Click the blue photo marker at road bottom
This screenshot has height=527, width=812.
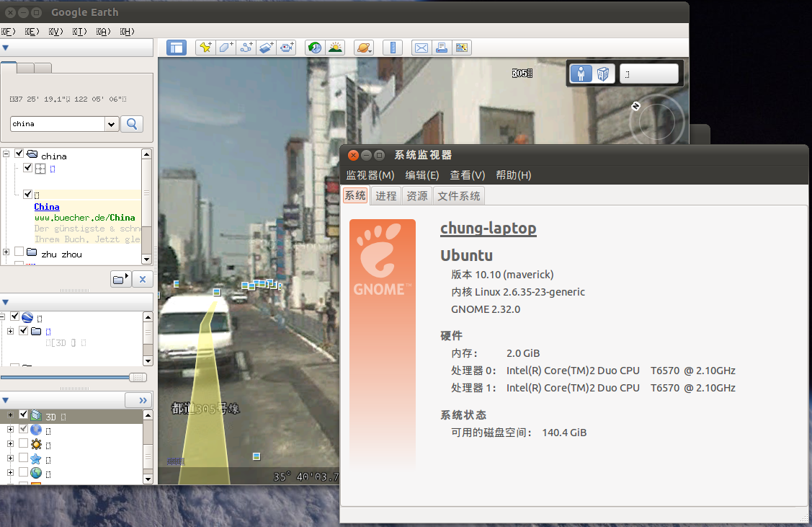[256, 456]
